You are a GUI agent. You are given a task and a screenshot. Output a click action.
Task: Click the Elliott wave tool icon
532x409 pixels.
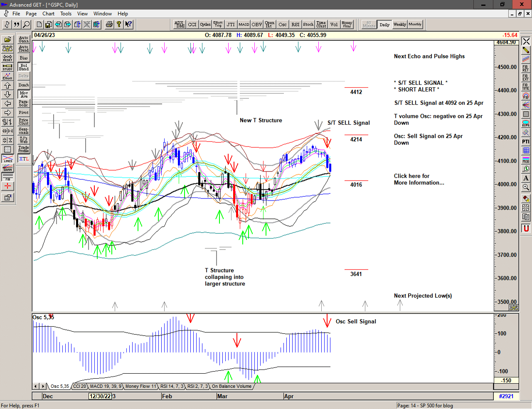7,76
